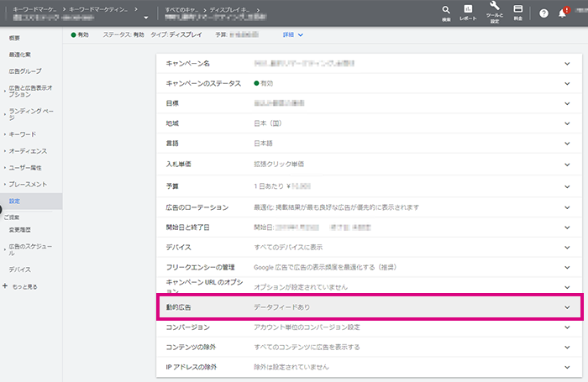
Task: Open ツールと設定 wrench icon
Action: (495, 6)
